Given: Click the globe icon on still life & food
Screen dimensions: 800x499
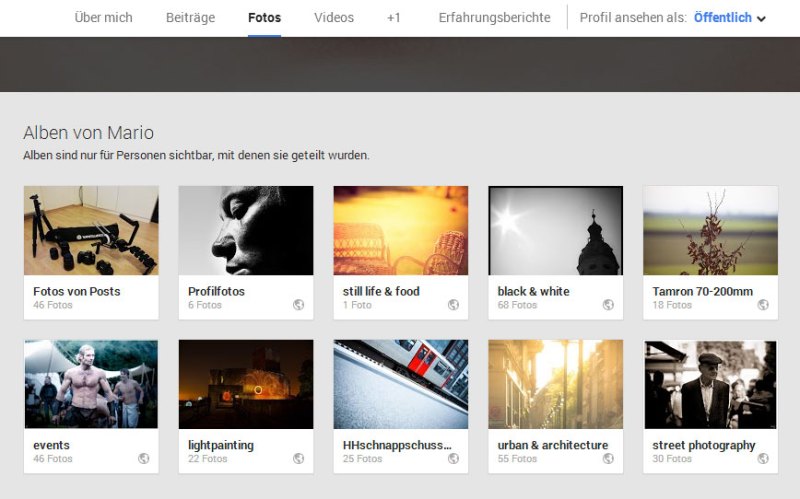Looking at the screenshot, I should (x=453, y=305).
